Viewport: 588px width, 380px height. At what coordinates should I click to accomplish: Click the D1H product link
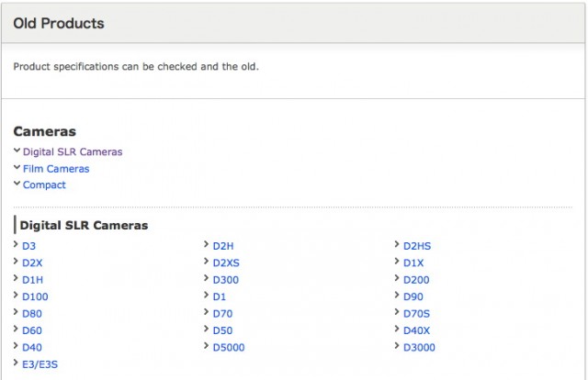[x=32, y=280]
